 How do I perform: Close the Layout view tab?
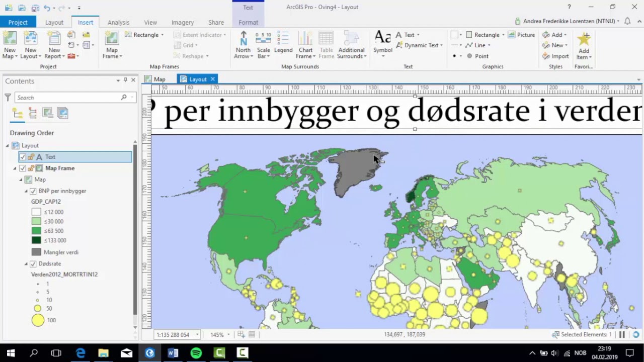click(x=213, y=79)
